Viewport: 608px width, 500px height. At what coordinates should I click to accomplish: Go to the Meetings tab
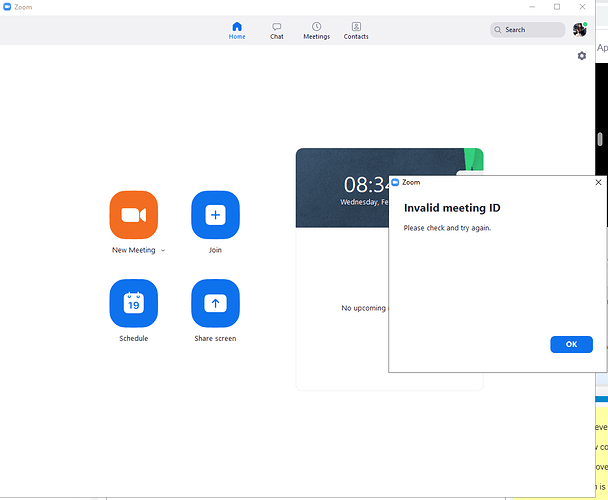[x=316, y=31]
